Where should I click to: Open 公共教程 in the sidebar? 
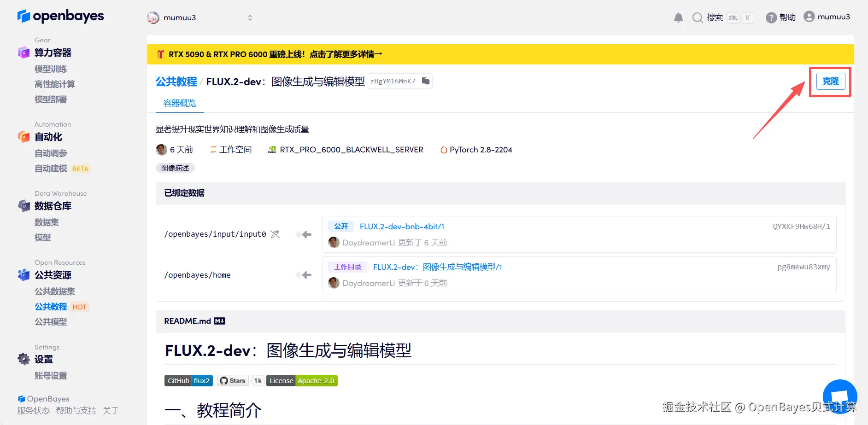(51, 306)
